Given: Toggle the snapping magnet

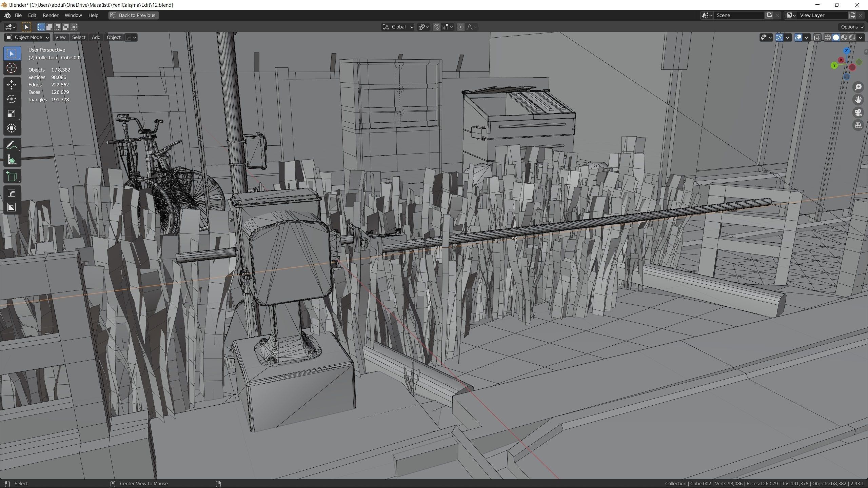Looking at the screenshot, I should coord(436,27).
